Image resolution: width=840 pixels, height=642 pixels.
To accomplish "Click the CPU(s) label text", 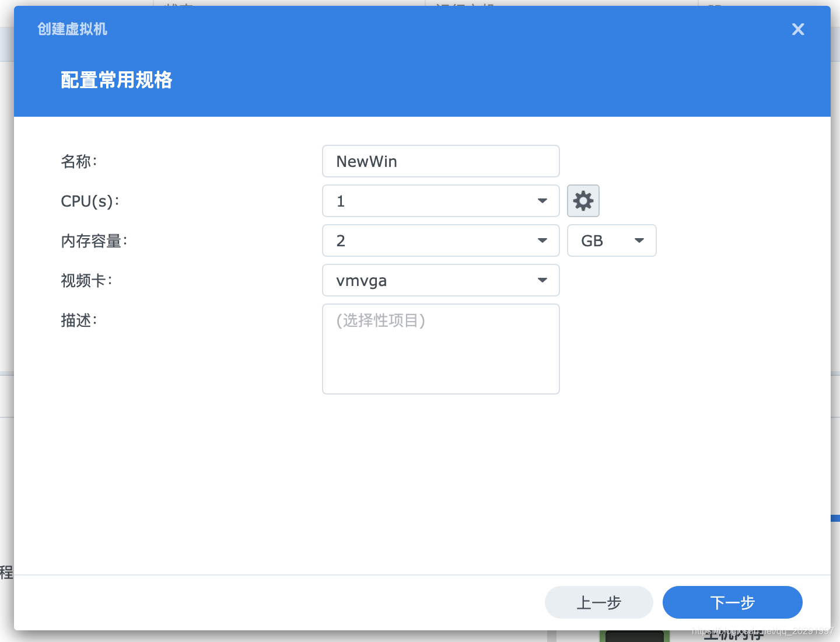I will click(x=90, y=201).
